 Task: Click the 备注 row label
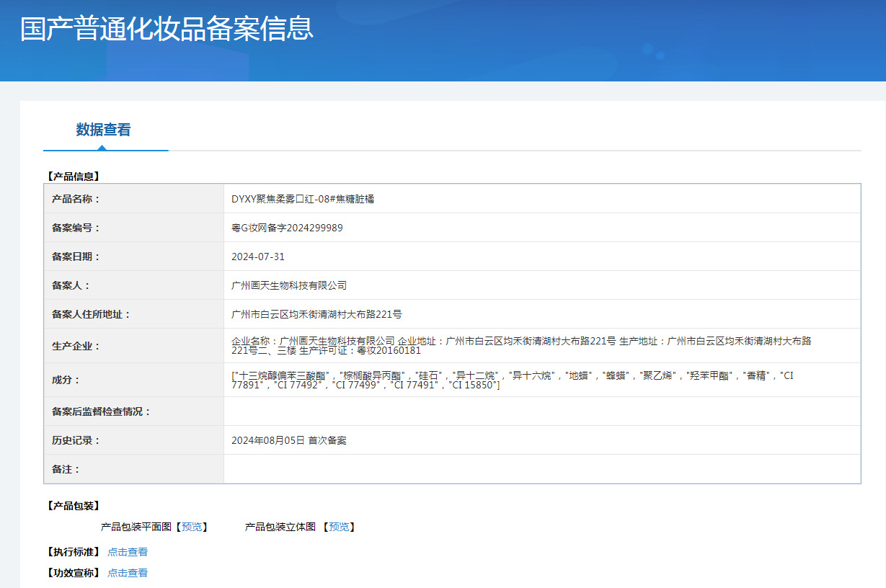[66, 469]
